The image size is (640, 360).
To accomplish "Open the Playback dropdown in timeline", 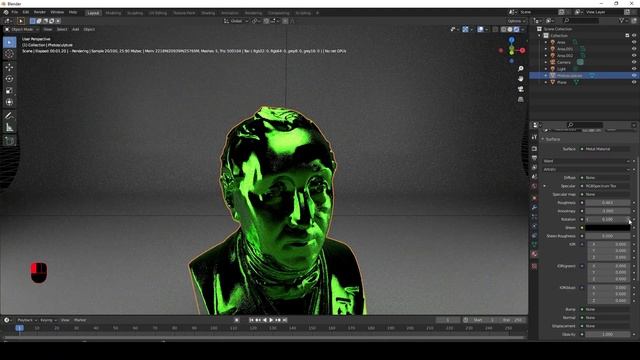I will pyautogui.click(x=27, y=320).
